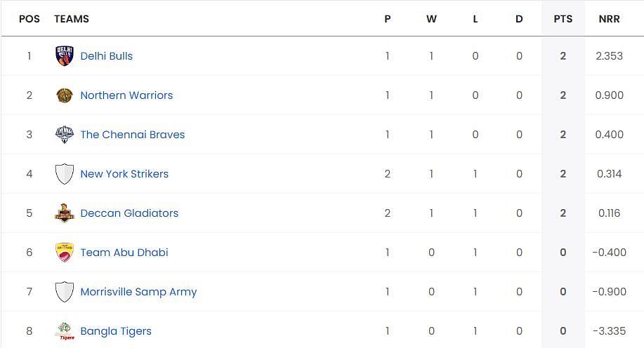Visit The Chennai Braves link
This screenshot has height=348, width=644.
pyautogui.click(x=133, y=135)
